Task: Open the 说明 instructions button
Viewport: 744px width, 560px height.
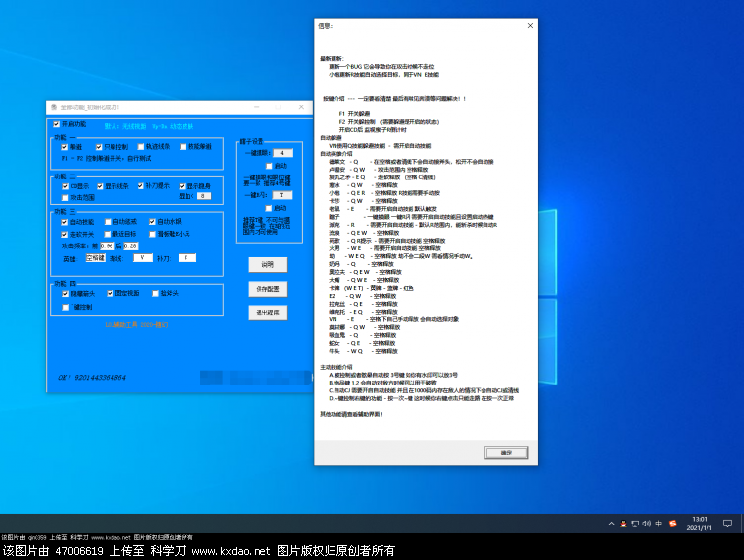Action: 267,264
